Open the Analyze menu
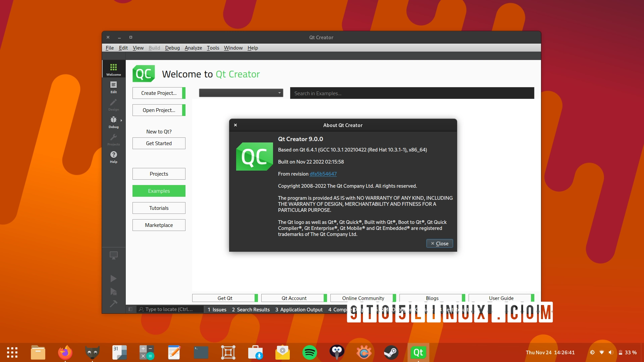The width and height of the screenshot is (644, 362). (x=193, y=48)
